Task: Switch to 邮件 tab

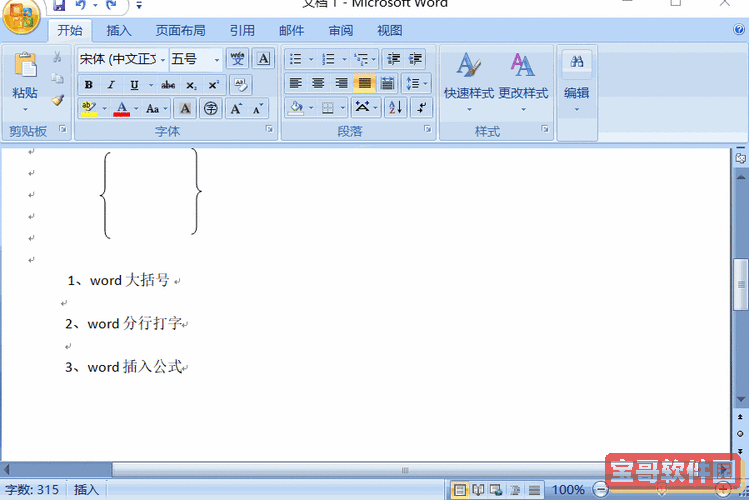Action: (x=291, y=31)
